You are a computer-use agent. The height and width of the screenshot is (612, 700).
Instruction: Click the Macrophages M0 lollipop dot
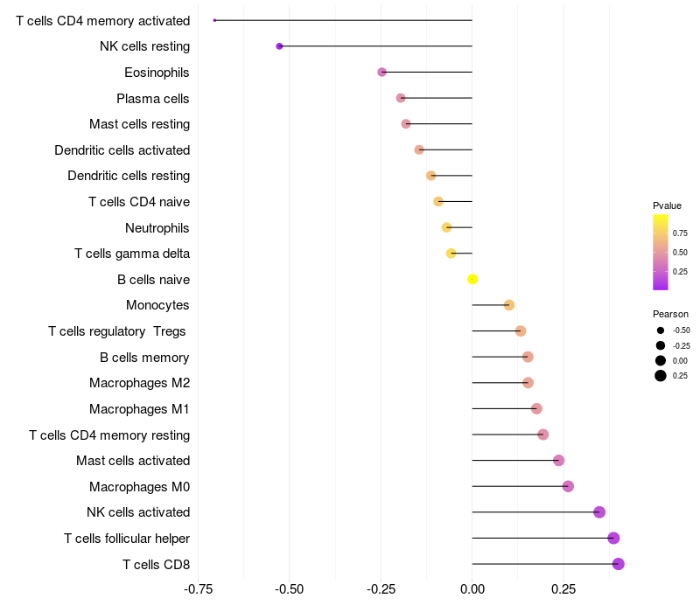(568, 486)
